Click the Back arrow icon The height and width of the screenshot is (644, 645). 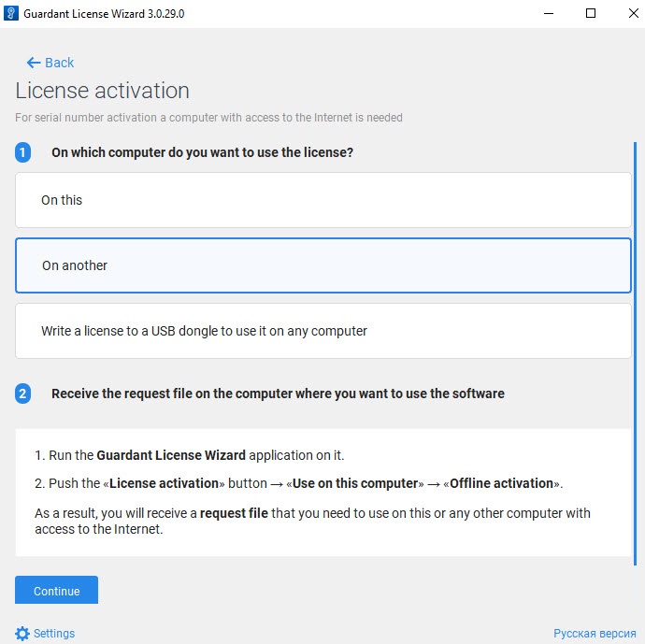pyautogui.click(x=34, y=63)
